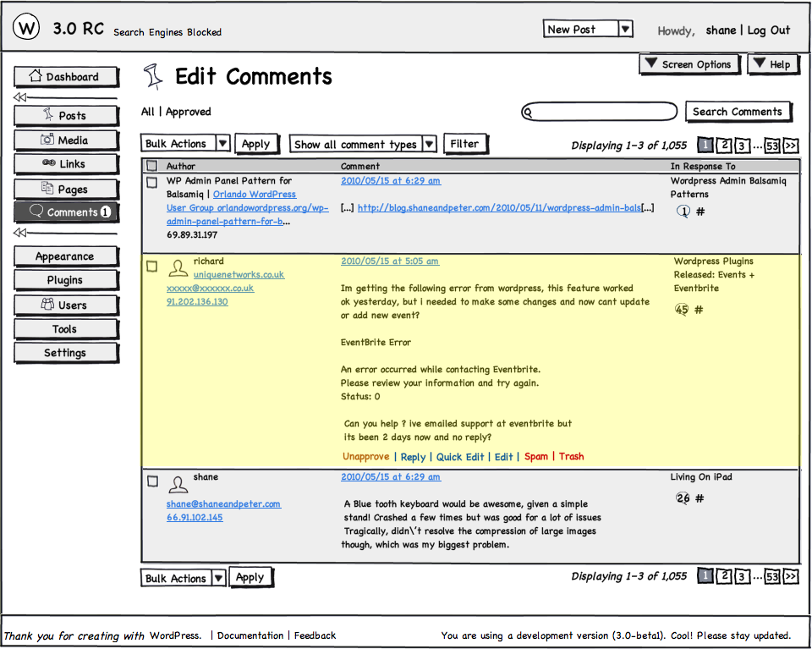Open Settings in the sidebar
Screen dimensions: 812x649
pos(66,353)
